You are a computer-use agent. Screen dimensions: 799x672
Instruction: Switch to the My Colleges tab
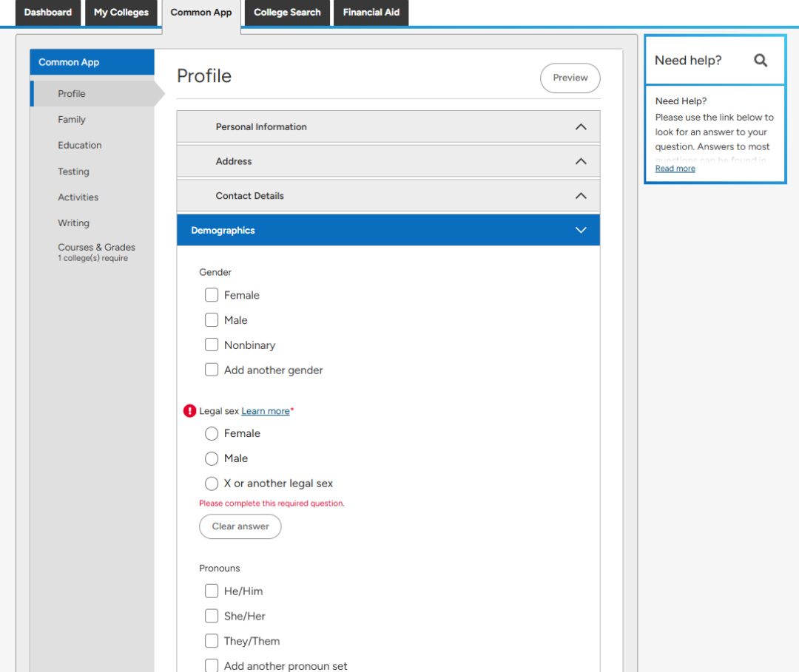coord(121,13)
